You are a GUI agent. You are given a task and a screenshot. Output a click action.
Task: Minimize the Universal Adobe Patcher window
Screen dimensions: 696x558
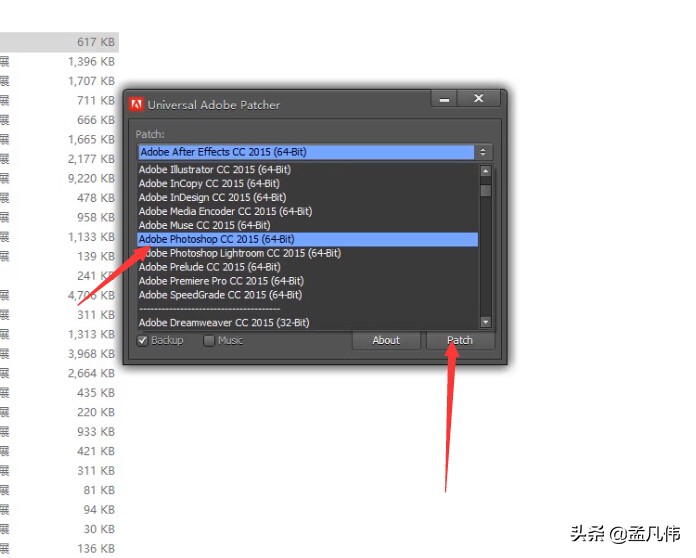pos(444,99)
